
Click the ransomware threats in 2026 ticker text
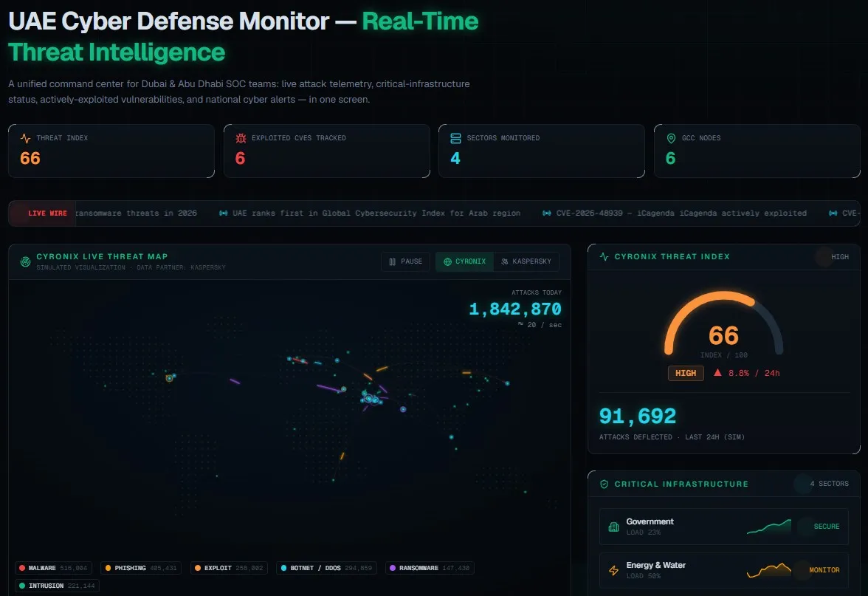136,213
